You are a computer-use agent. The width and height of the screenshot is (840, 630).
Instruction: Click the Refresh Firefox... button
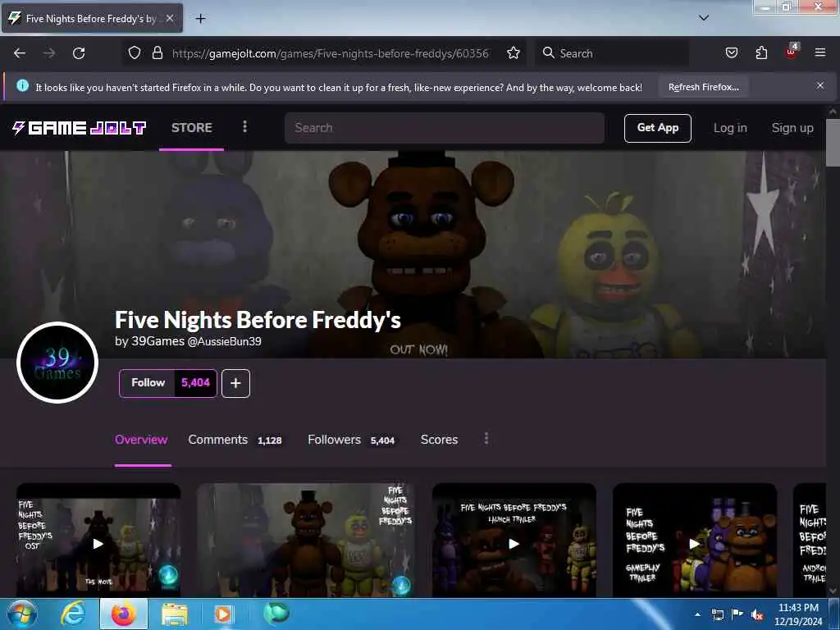pyautogui.click(x=703, y=87)
